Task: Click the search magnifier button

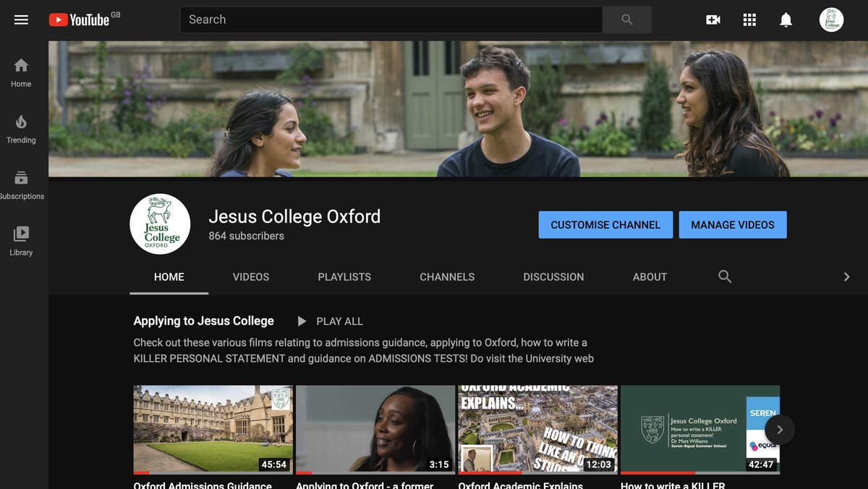Action: point(626,20)
